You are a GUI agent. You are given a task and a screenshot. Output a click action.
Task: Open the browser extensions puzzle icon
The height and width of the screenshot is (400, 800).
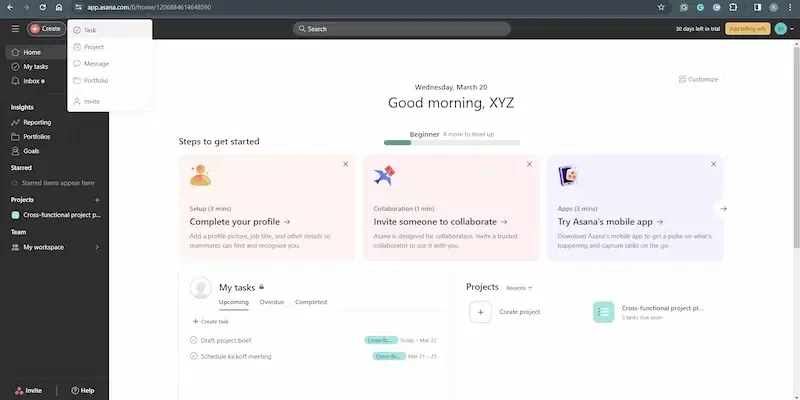pos(733,7)
